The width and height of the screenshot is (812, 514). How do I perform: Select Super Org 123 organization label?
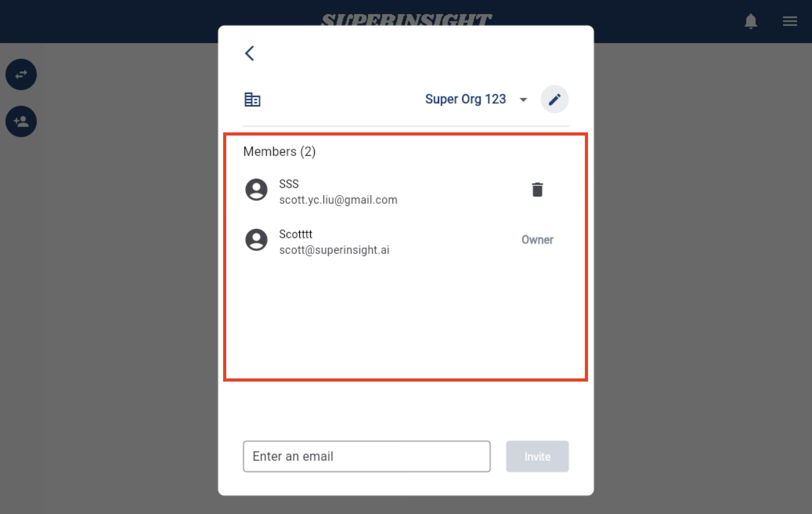465,99
